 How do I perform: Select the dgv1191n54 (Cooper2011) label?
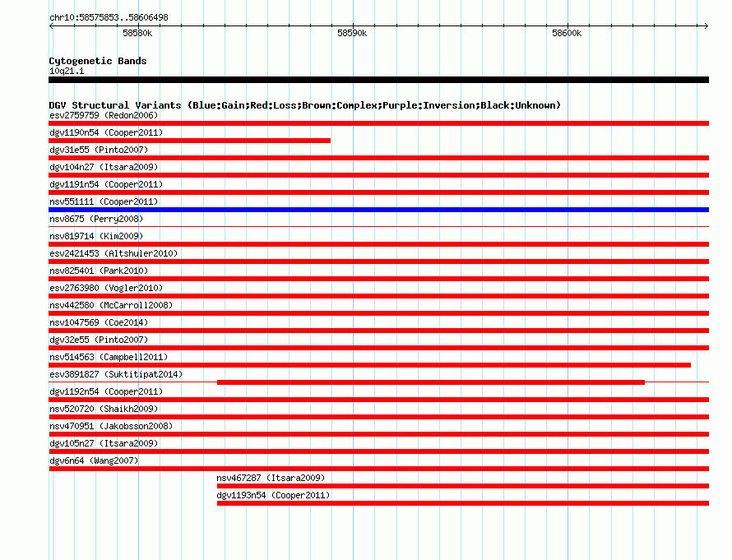click(x=106, y=184)
